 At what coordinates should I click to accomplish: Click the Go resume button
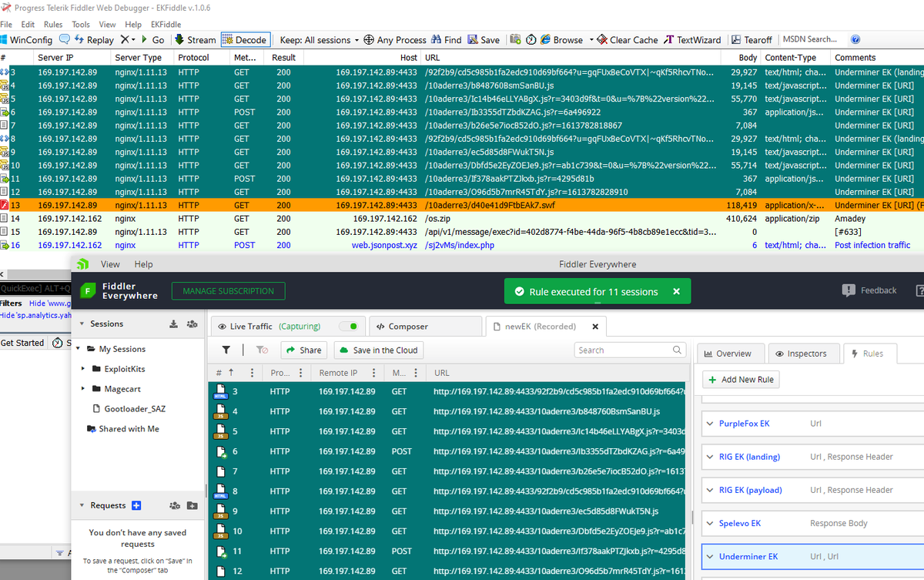click(x=152, y=39)
